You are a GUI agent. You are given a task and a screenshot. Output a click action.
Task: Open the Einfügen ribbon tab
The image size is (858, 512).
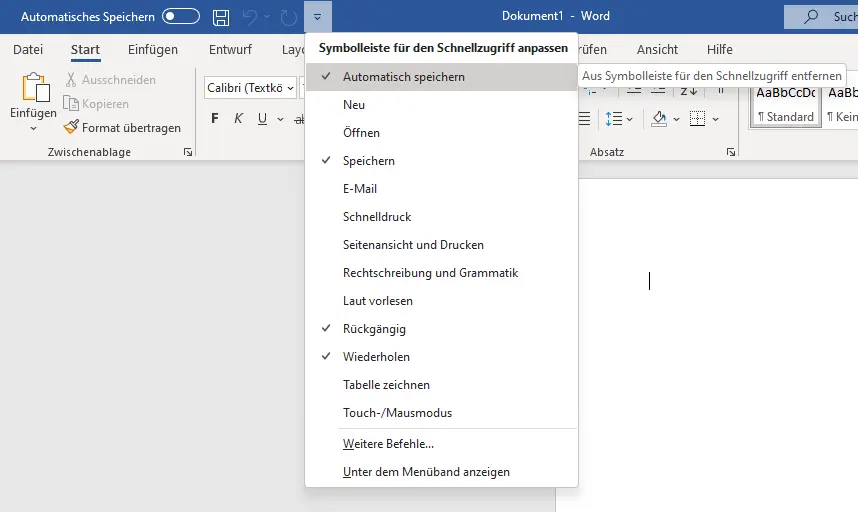[153, 50]
